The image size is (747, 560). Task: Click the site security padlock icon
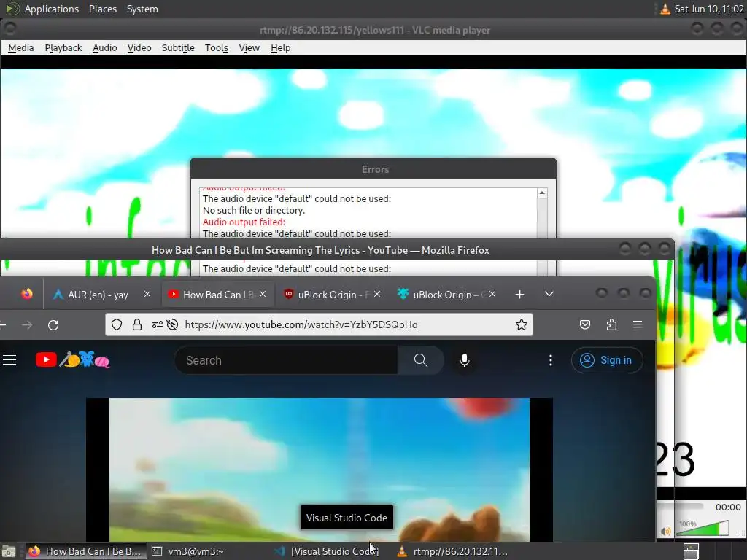coord(137,324)
